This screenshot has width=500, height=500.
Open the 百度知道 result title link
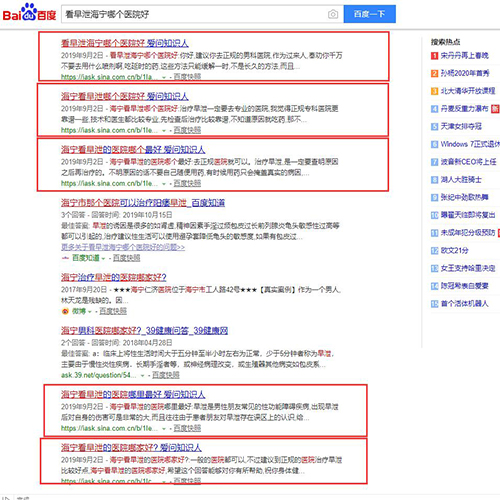coord(143,203)
